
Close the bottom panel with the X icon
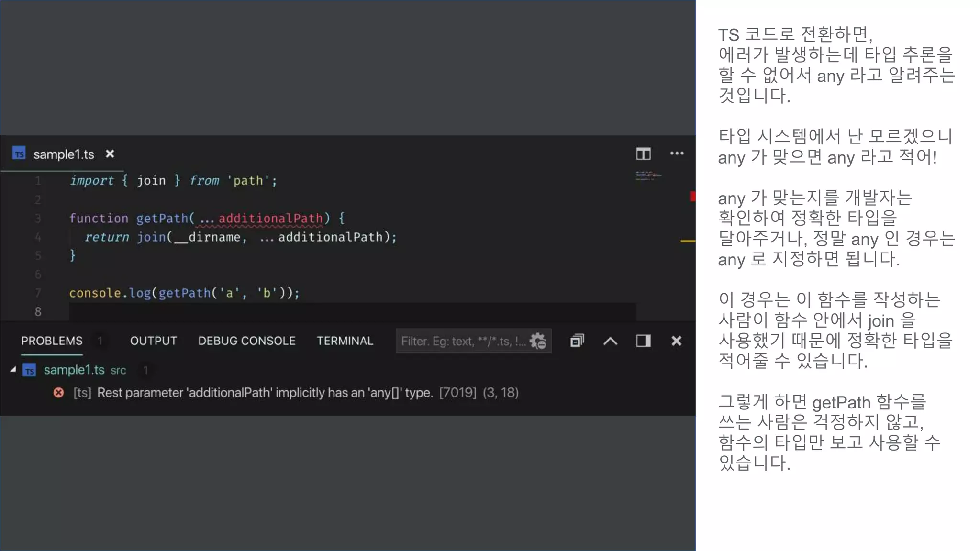pos(676,341)
